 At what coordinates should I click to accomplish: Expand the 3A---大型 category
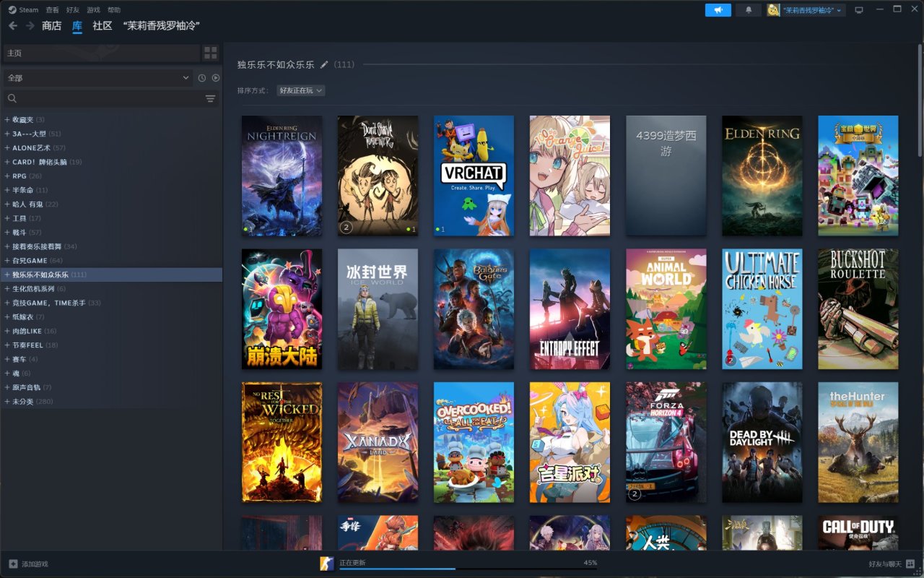(x=7, y=134)
